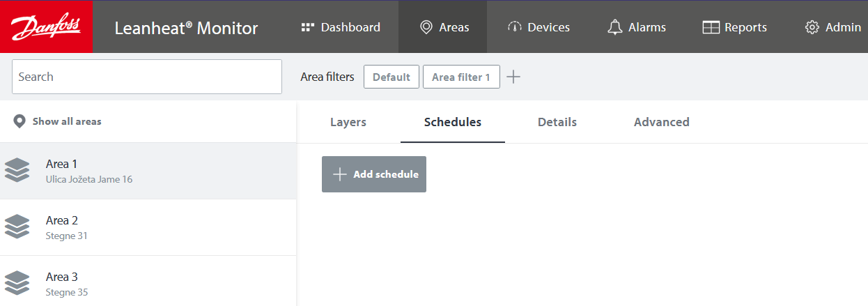This screenshot has height=306, width=868.
Task: Click the Area 3 layers icon
Action: (17, 283)
